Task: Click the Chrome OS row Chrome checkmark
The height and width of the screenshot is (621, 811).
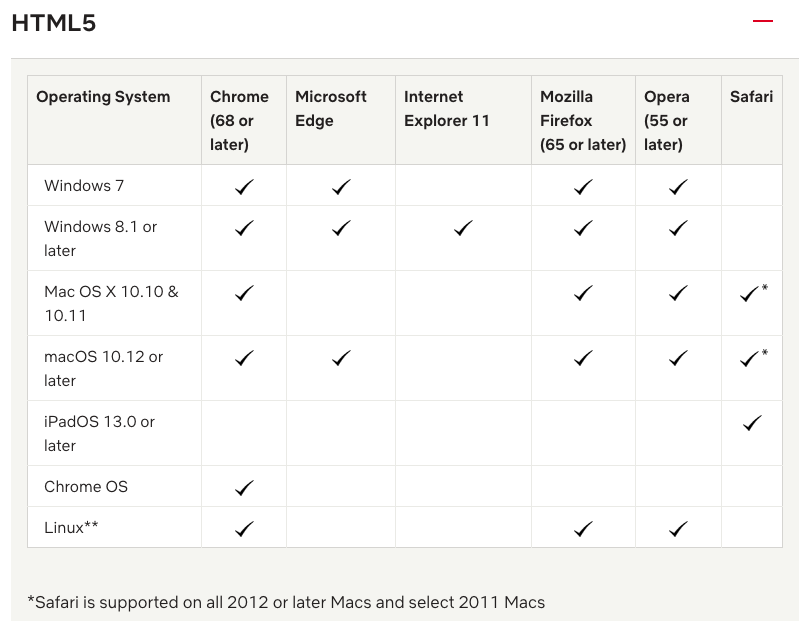Action: coord(244,488)
